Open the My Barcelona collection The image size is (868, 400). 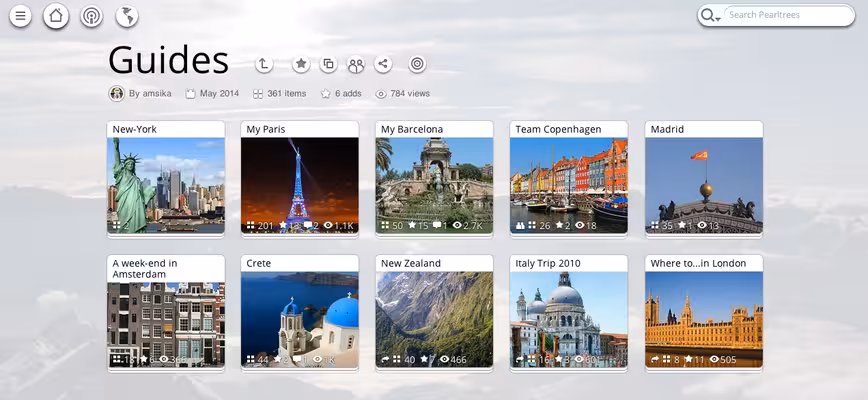pos(435,178)
